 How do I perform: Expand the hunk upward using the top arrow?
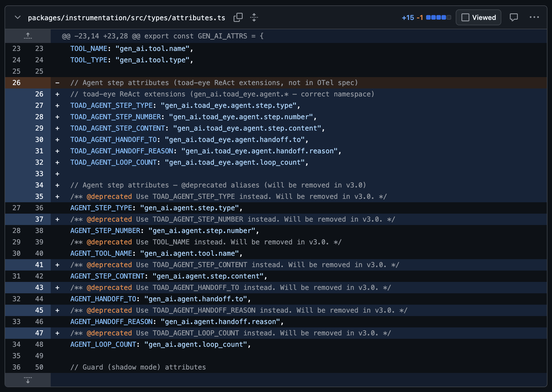pos(28,36)
